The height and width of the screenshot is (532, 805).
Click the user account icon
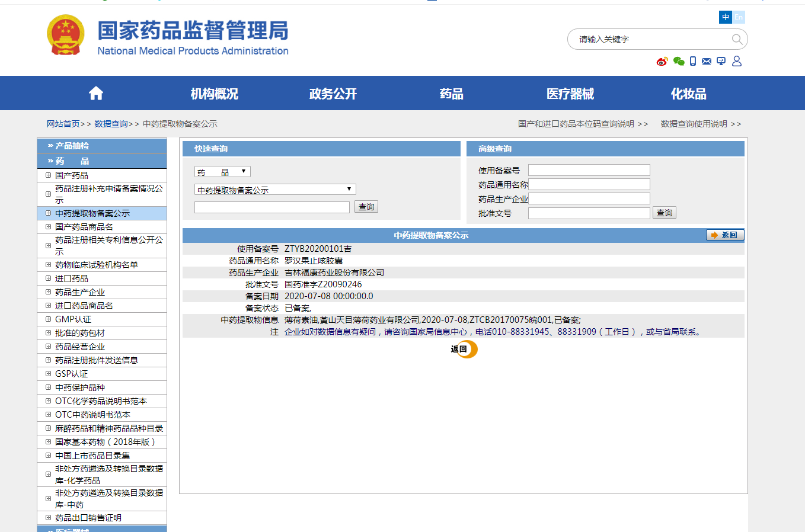tap(737, 62)
